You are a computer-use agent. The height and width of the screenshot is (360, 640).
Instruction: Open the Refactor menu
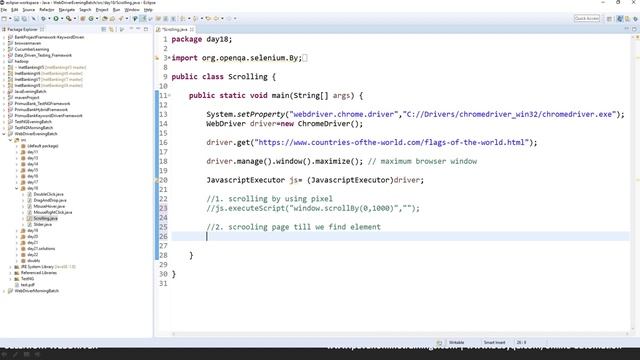click(47, 9)
